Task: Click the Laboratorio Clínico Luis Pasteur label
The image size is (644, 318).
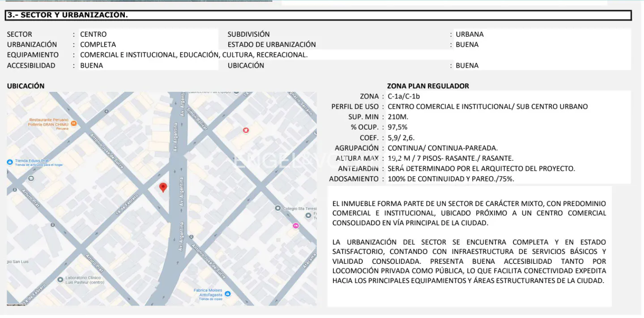Action: 85,280
